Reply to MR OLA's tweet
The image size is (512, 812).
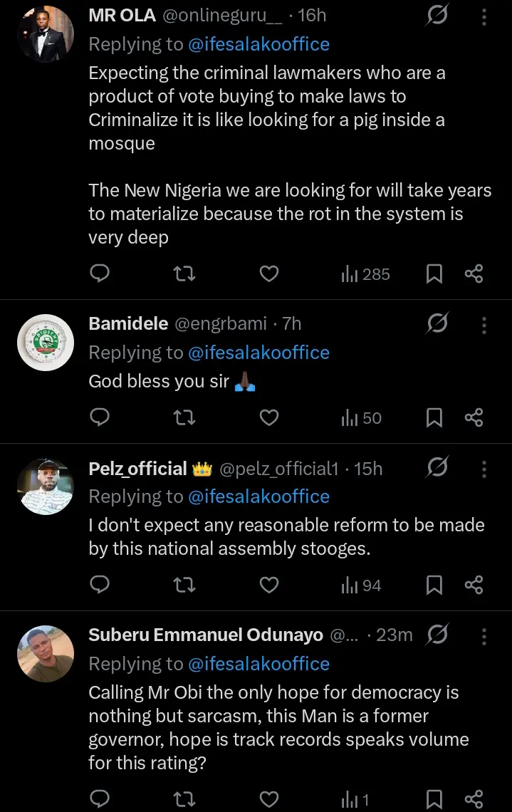[100, 274]
